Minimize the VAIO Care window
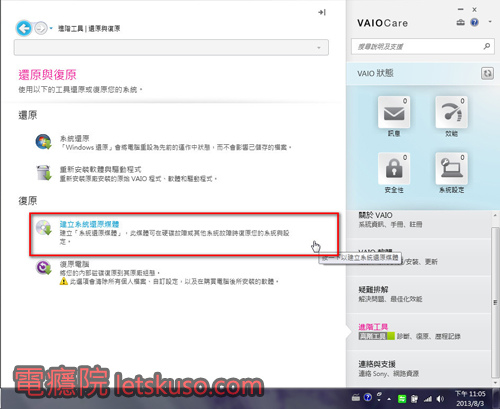Screen dimensions: 500x409 tap(460, 10)
